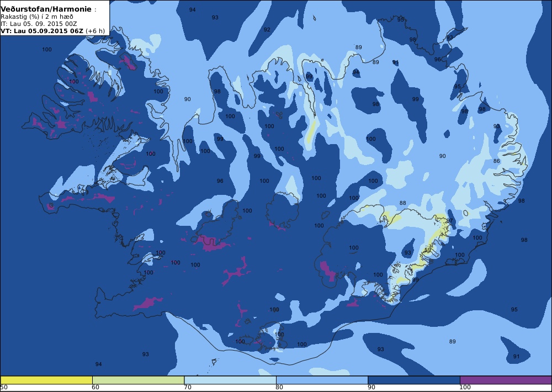The width and height of the screenshot is (552, 392).
Task: Select the 'VT: Lau 05.09.2015 06Z' line
Action: coord(42,30)
